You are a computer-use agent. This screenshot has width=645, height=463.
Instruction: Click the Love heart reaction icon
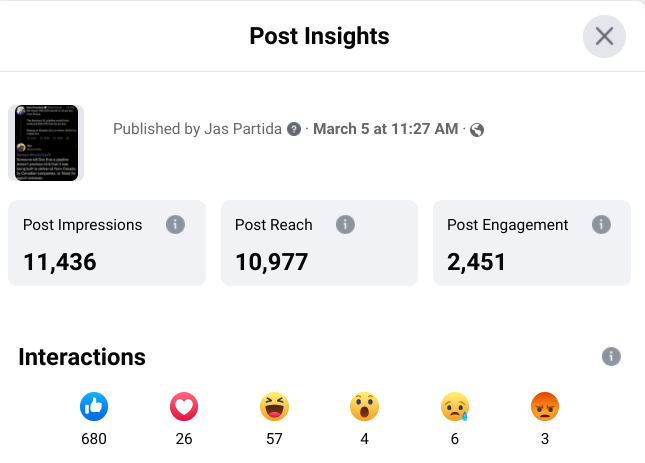pyautogui.click(x=184, y=406)
